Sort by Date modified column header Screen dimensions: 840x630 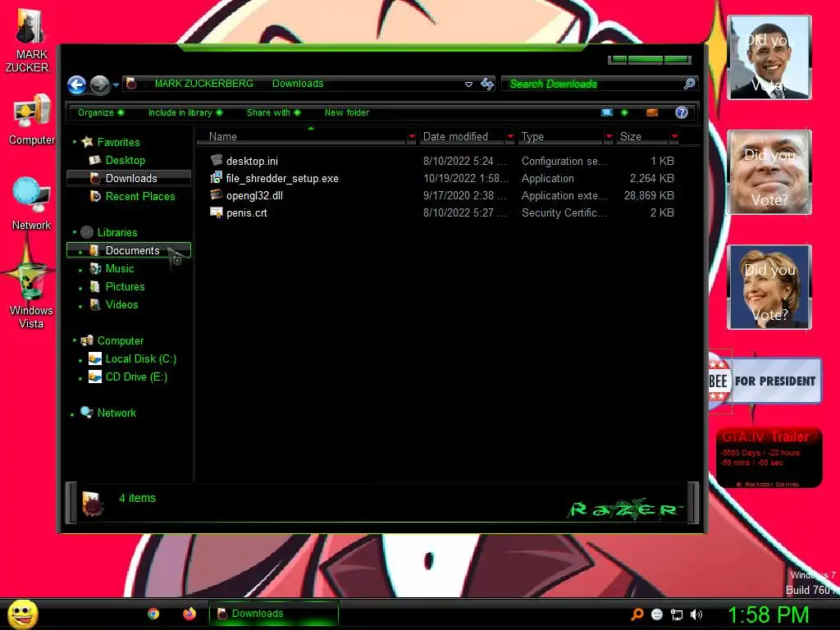coord(461,137)
